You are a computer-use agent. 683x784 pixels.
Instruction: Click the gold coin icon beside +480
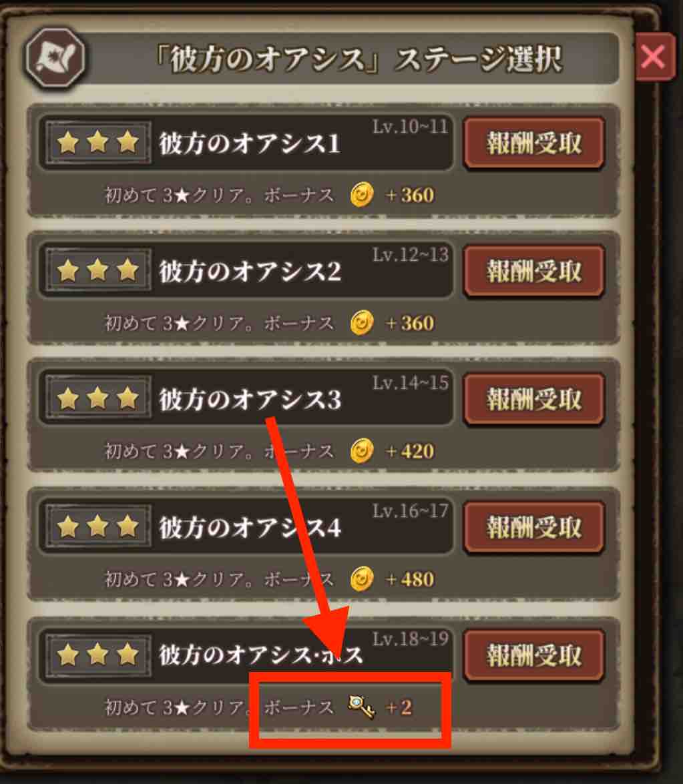(x=362, y=579)
